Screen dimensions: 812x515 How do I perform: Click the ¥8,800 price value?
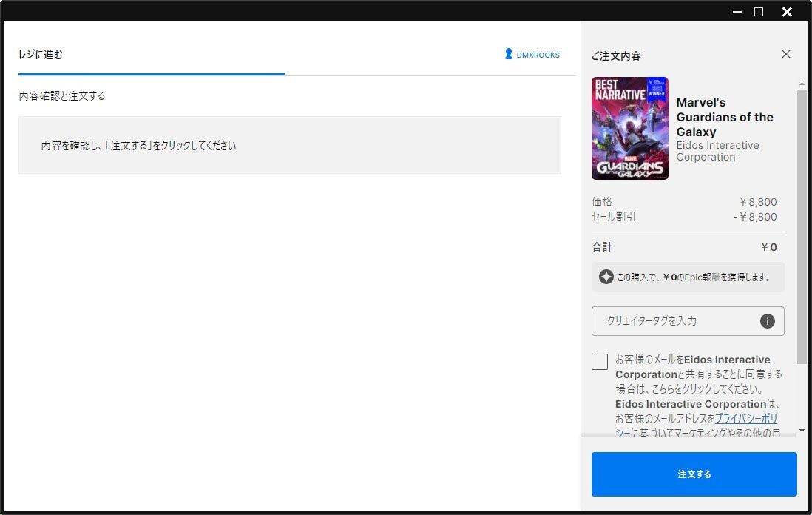(x=757, y=202)
